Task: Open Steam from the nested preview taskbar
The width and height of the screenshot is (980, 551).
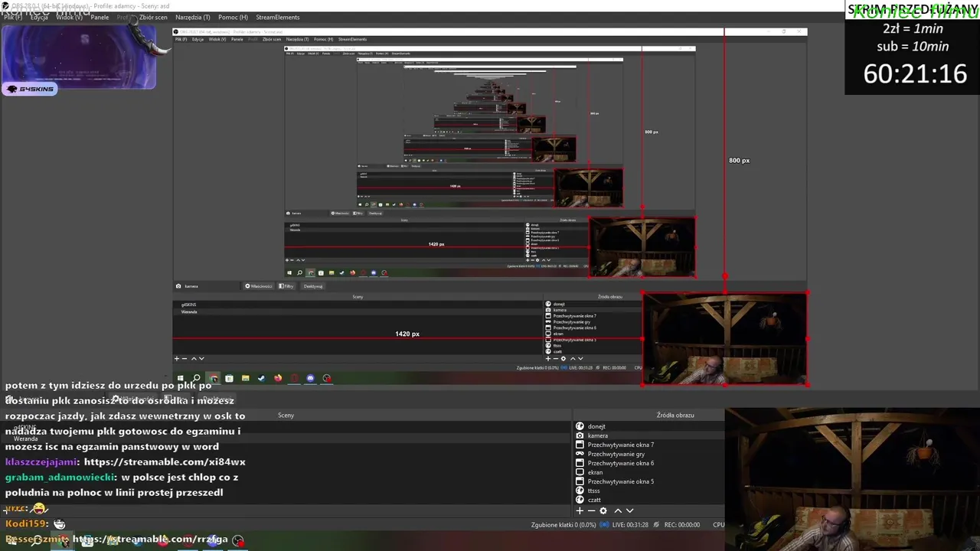Action: point(261,378)
